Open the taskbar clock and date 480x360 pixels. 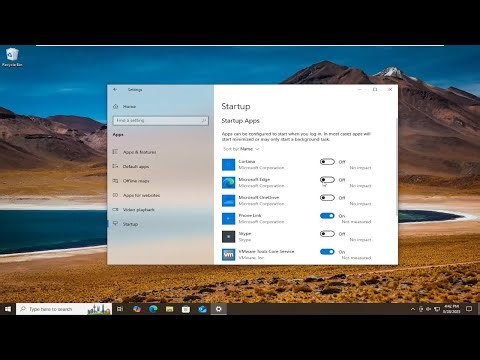pos(451,309)
